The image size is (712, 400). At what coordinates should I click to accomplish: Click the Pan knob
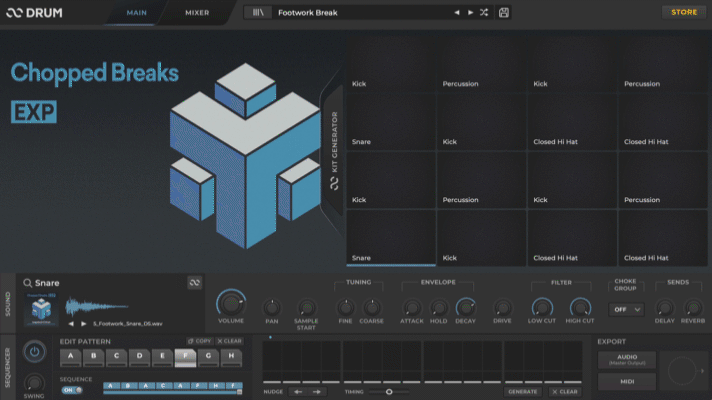(x=272, y=308)
